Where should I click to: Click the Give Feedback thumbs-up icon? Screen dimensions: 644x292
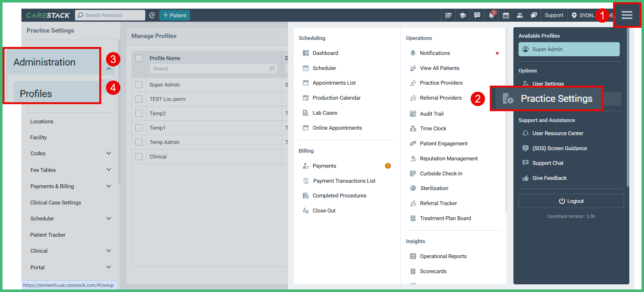[x=525, y=178]
